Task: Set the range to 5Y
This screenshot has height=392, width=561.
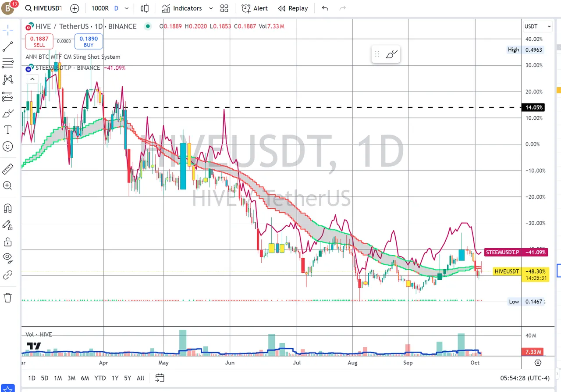Action: coord(128,378)
